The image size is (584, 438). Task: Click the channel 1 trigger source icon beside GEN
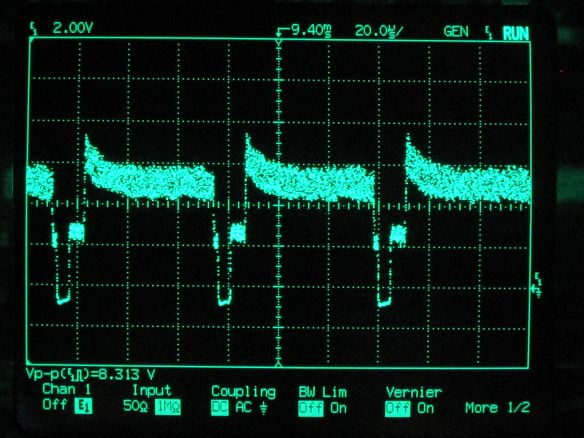point(488,33)
